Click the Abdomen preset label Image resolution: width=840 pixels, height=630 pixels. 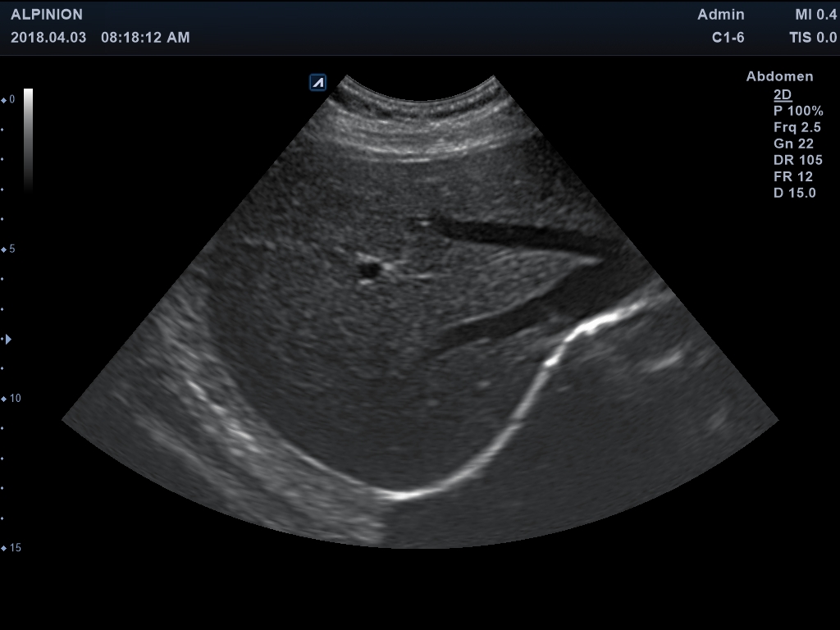click(779, 76)
